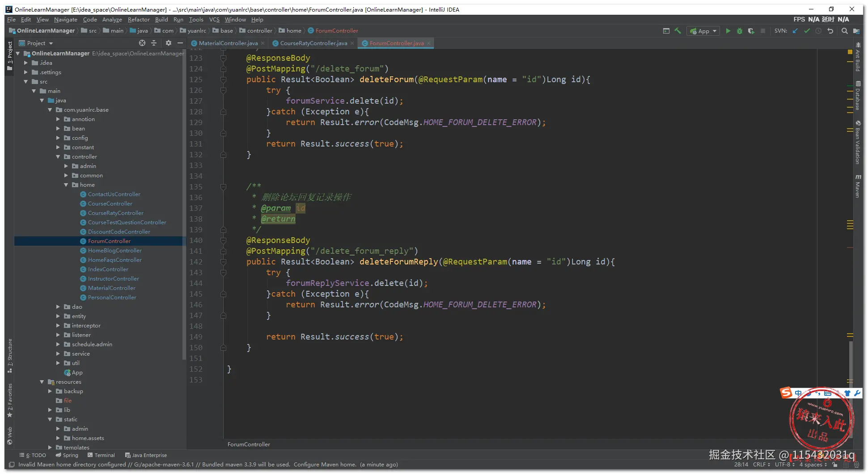Build the project with the hammer icon
Viewport: 868px width, 474px height.
click(x=678, y=31)
